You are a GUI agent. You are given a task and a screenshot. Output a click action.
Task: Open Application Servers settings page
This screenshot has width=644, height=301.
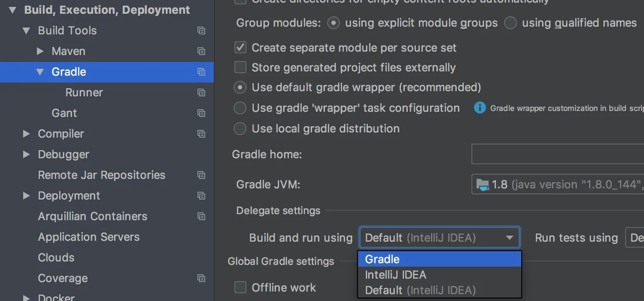(89, 237)
